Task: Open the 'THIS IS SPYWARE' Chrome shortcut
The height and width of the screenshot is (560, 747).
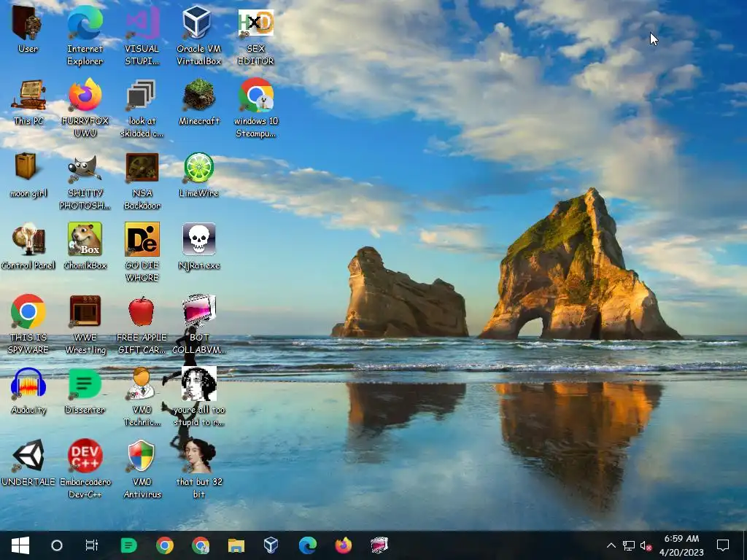Action: 28,324
